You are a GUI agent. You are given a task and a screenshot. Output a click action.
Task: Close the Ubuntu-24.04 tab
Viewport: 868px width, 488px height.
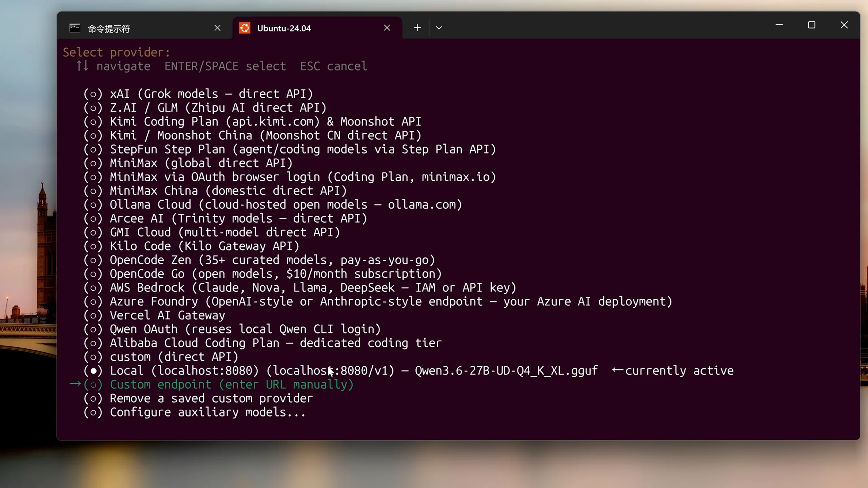click(387, 28)
